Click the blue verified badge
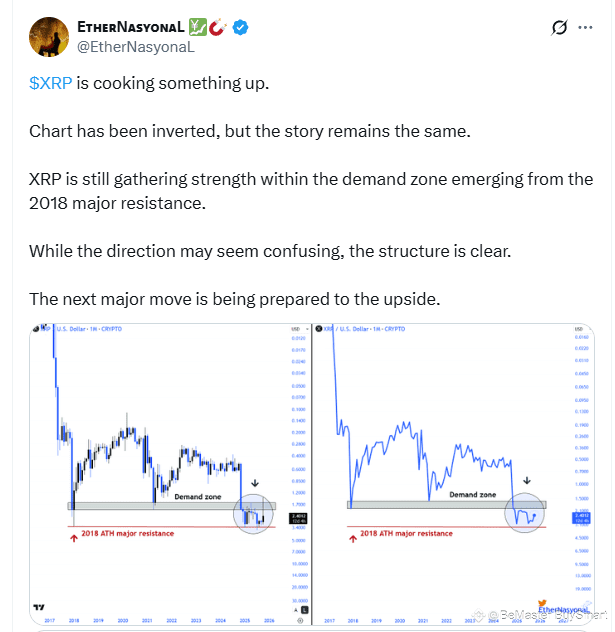 point(240,28)
